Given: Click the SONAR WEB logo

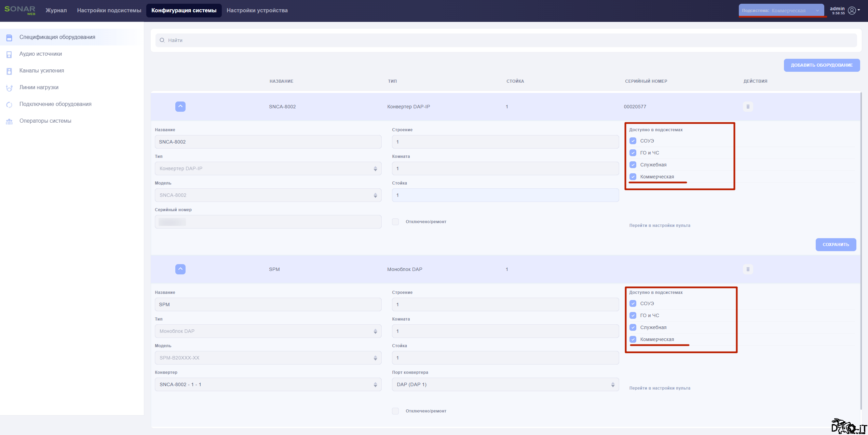Looking at the screenshot, I should coord(20,10).
